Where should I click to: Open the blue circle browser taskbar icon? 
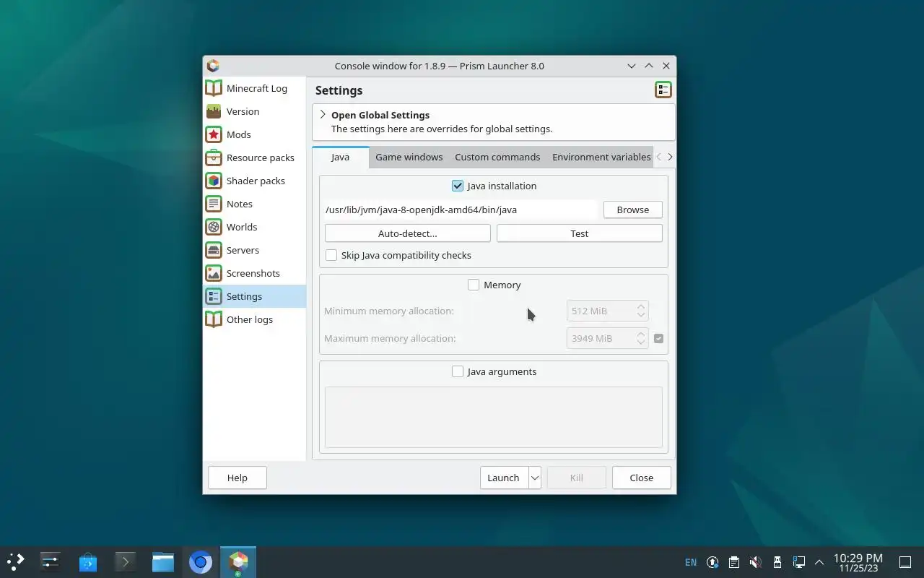coord(201,561)
